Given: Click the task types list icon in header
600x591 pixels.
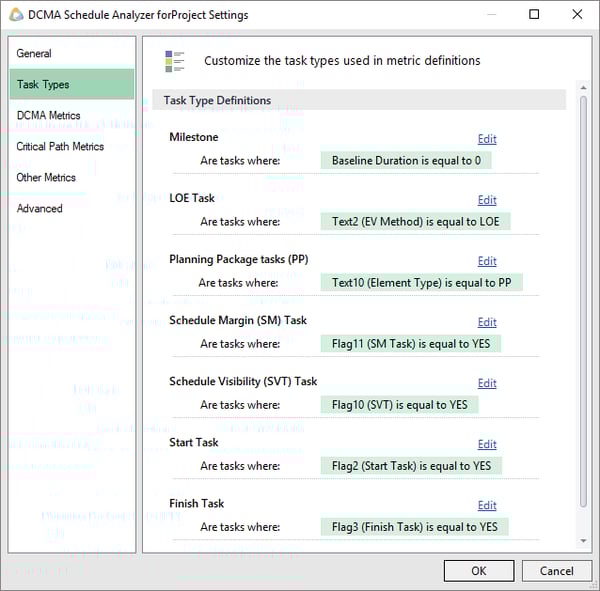Looking at the screenshot, I should click(x=175, y=61).
